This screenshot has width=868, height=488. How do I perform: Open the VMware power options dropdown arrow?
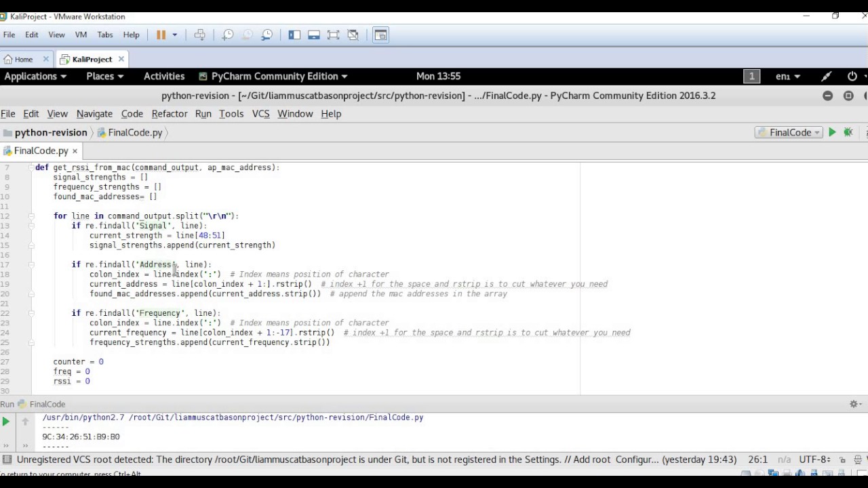[174, 35]
